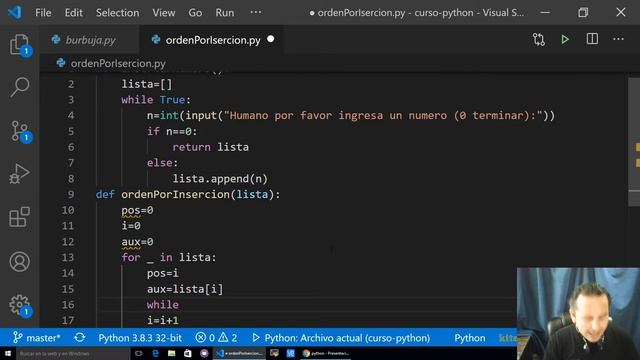Click the VS Code logo icon
Image resolution: width=640 pixels, height=360 pixels.
pos(15,12)
